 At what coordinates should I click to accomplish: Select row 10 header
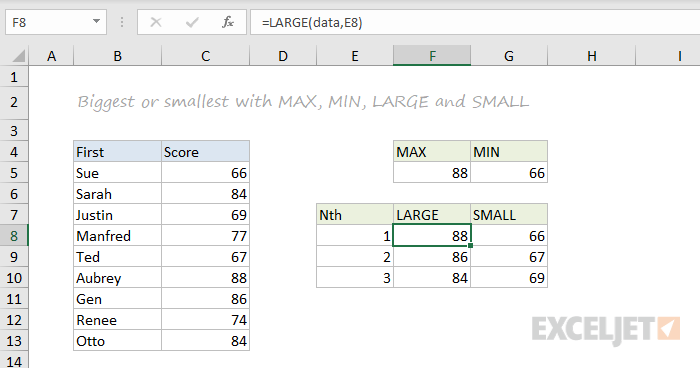(14, 278)
